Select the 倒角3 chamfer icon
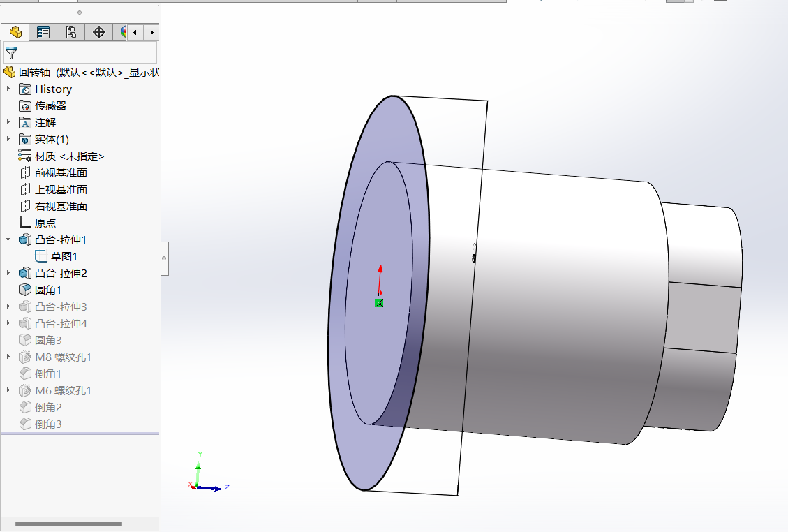The height and width of the screenshot is (532, 788). pyautogui.click(x=24, y=424)
